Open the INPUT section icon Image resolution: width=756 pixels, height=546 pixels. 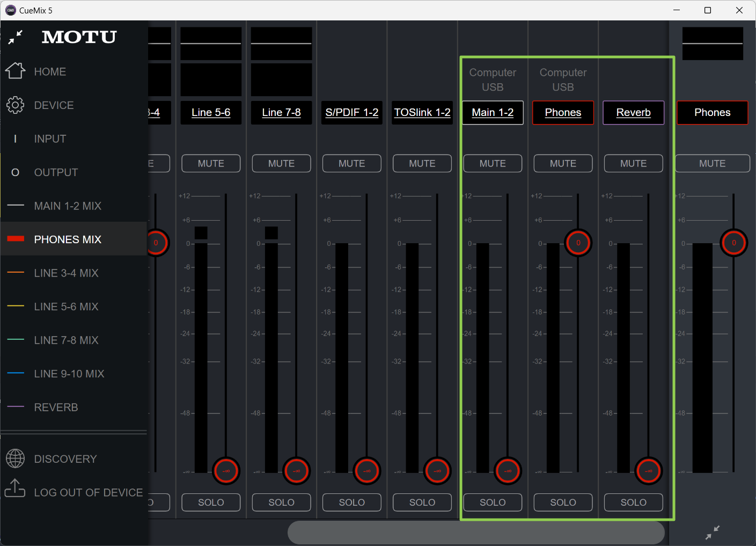click(16, 139)
